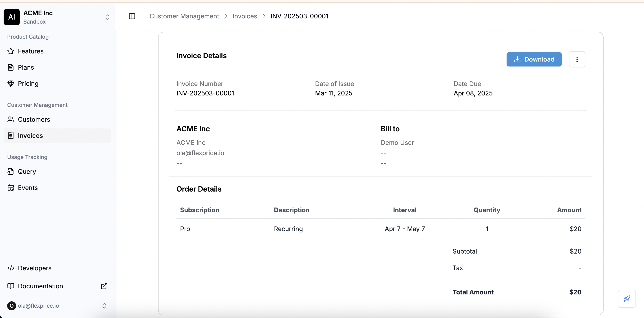
Task: Open Documentation's external link icon
Action: point(104,286)
